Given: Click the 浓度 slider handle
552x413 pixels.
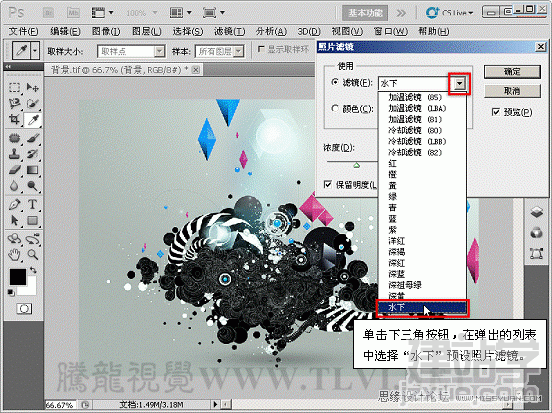Looking at the screenshot, I should tap(356, 165).
